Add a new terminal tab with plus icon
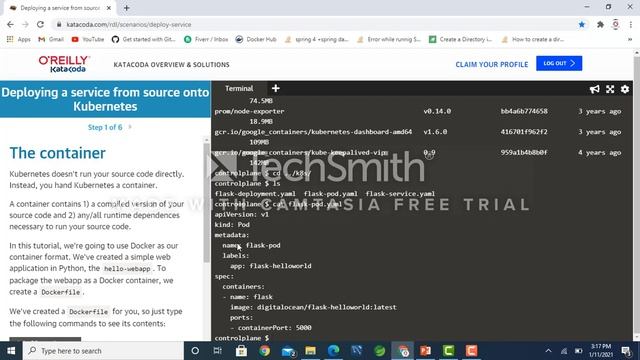 (276, 88)
